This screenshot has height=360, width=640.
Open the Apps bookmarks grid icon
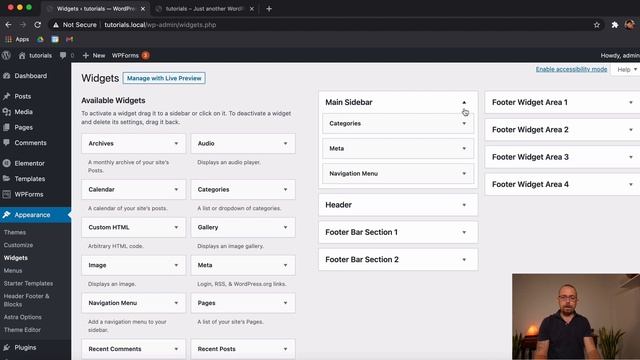point(8,39)
